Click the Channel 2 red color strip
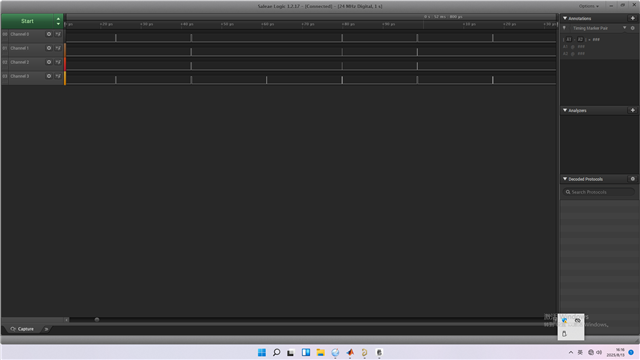The height and width of the screenshot is (360, 640). click(x=65, y=64)
